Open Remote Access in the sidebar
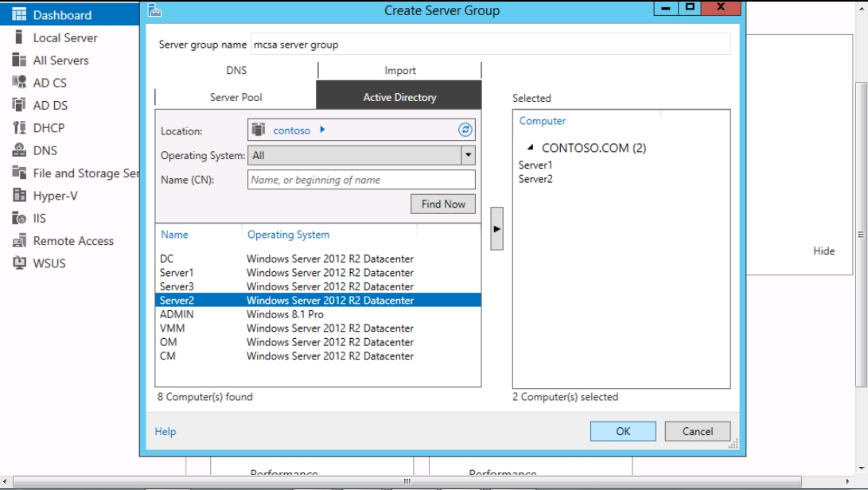The image size is (868, 490). pyautogui.click(x=73, y=241)
